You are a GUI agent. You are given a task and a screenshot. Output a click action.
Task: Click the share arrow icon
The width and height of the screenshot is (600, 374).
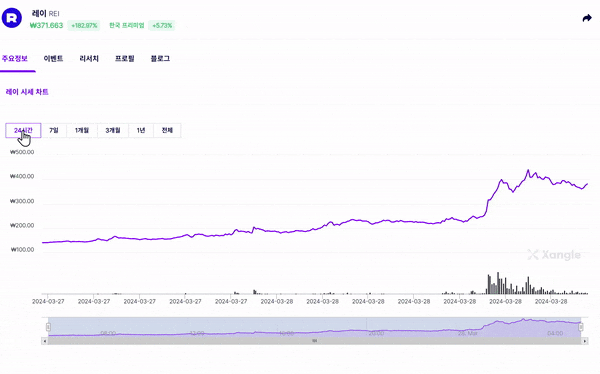click(587, 18)
